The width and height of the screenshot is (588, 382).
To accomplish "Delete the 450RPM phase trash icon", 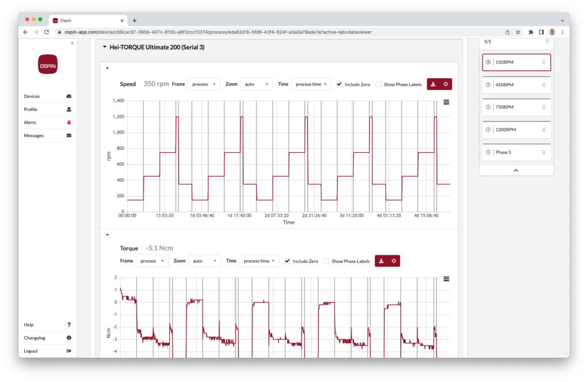I will click(x=543, y=85).
